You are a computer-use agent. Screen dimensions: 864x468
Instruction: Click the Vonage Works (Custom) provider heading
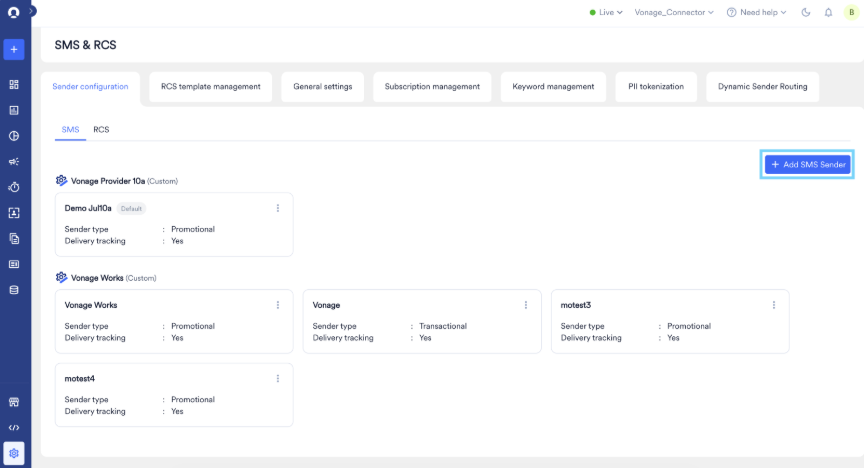[114, 278]
